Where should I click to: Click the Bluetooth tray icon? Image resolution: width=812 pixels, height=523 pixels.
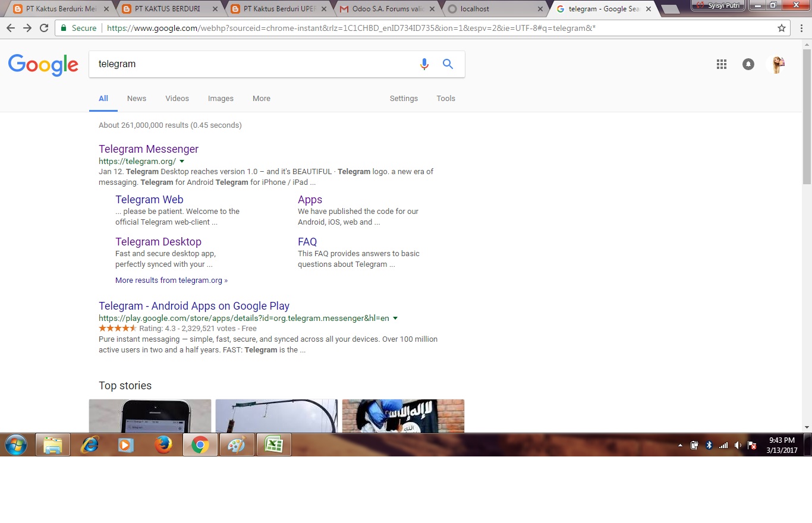click(x=709, y=445)
